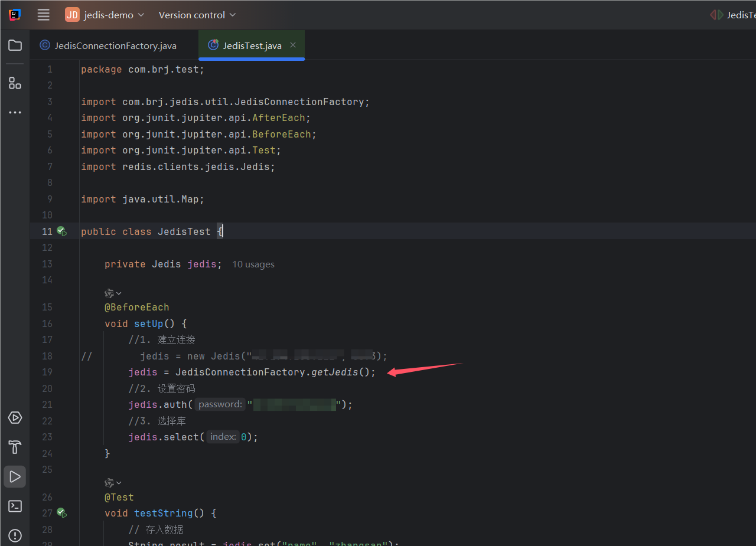
Task: Run the testString test from the gutter
Action: (62, 513)
